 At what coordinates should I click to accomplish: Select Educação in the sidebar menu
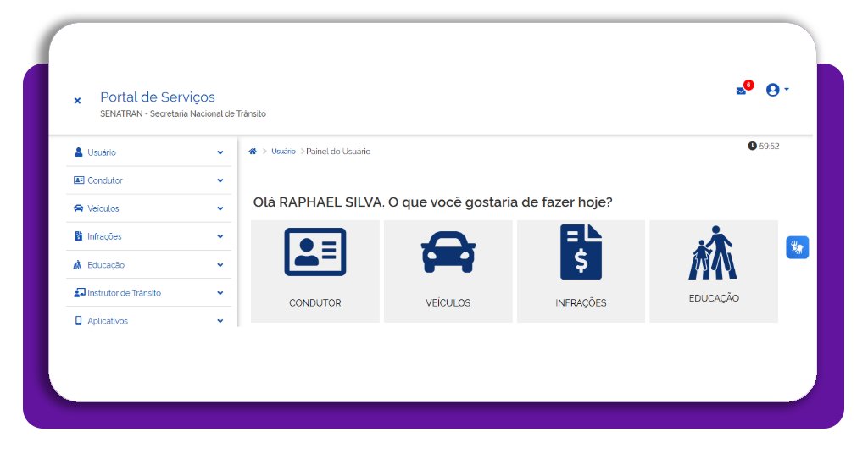105,265
